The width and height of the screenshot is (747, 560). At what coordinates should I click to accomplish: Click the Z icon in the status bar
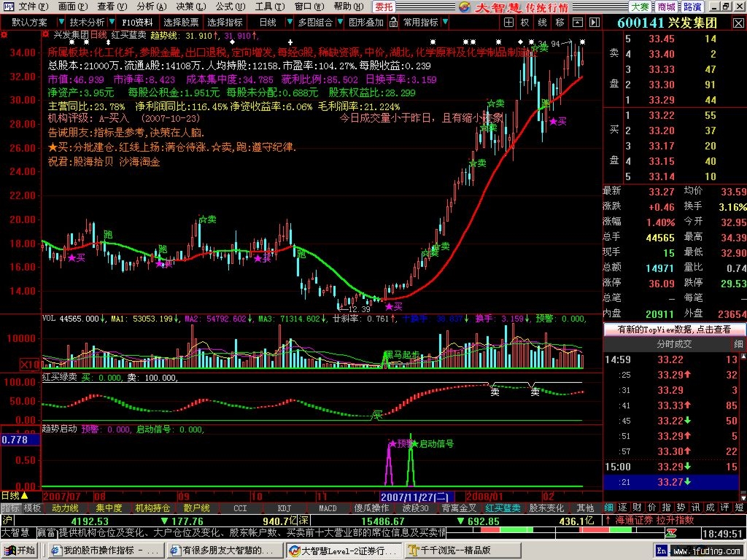click(672, 533)
